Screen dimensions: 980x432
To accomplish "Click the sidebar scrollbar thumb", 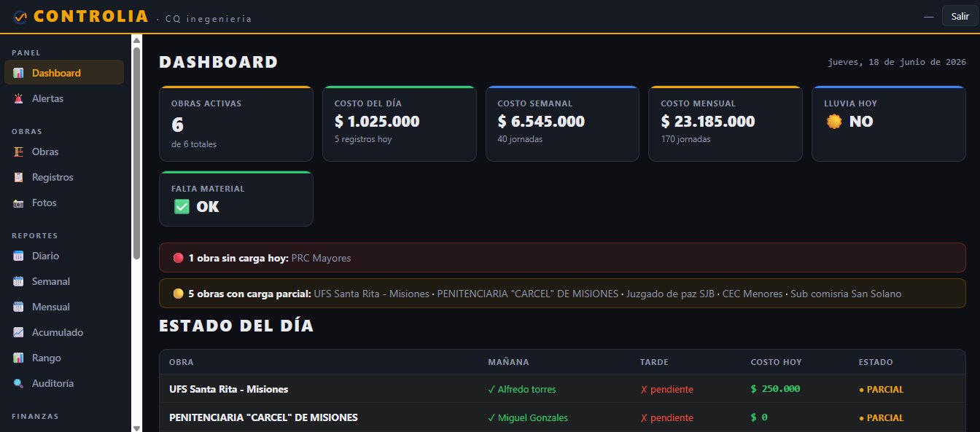I will (x=136, y=153).
